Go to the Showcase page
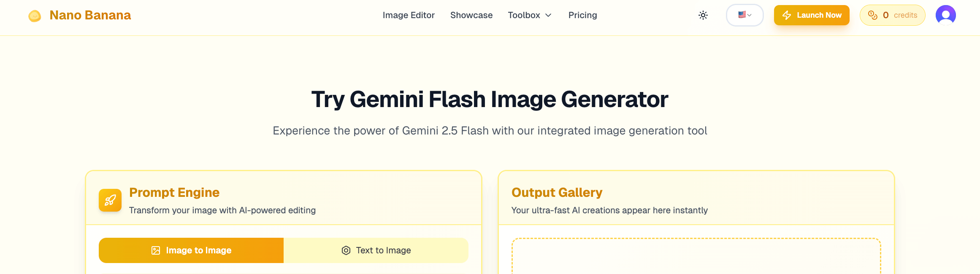980x274 pixels. point(471,15)
